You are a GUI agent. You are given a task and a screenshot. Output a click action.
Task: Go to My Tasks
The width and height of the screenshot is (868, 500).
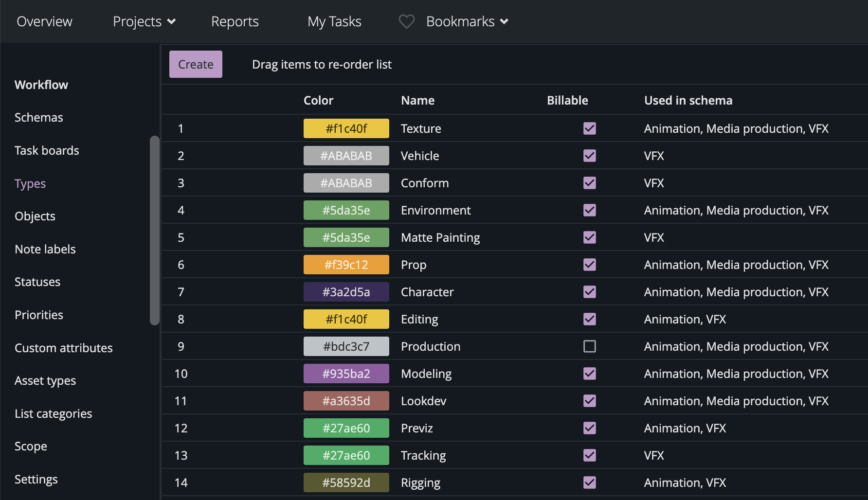[x=334, y=21]
